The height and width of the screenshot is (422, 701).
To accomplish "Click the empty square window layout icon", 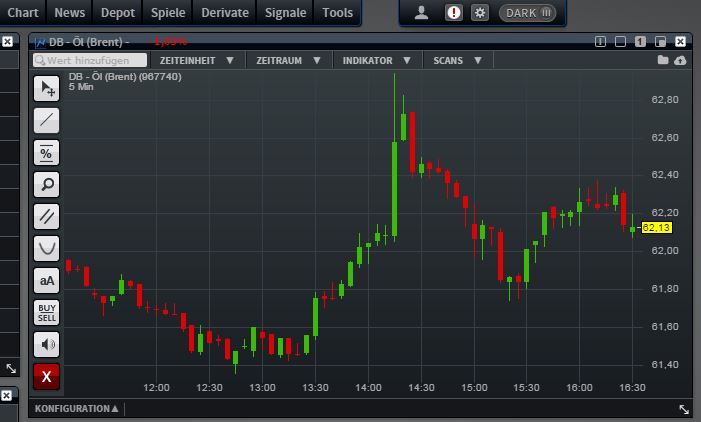I will pyautogui.click(x=620, y=42).
